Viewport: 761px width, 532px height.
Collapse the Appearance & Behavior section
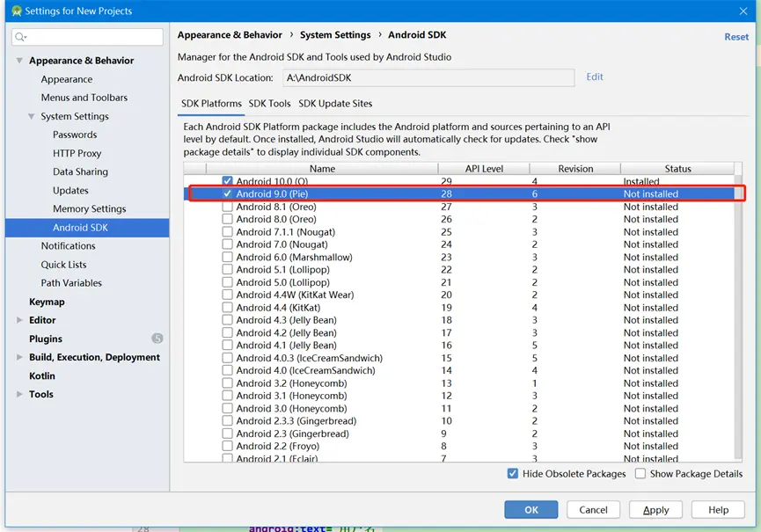point(18,60)
